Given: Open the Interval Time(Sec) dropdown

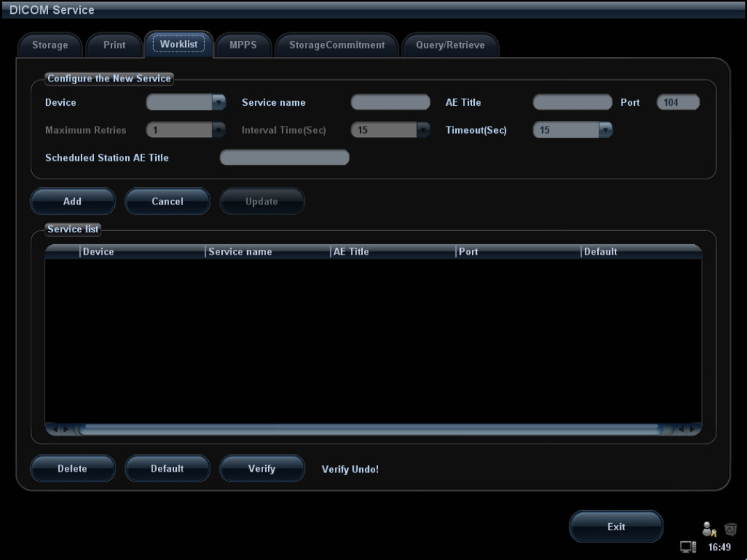Looking at the screenshot, I should point(421,129).
